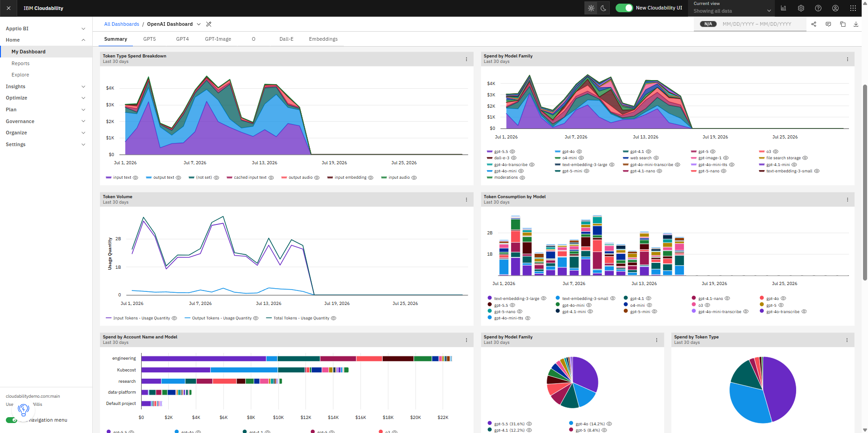Click the download dashboard icon
The width and height of the screenshot is (868, 433).
click(x=856, y=24)
